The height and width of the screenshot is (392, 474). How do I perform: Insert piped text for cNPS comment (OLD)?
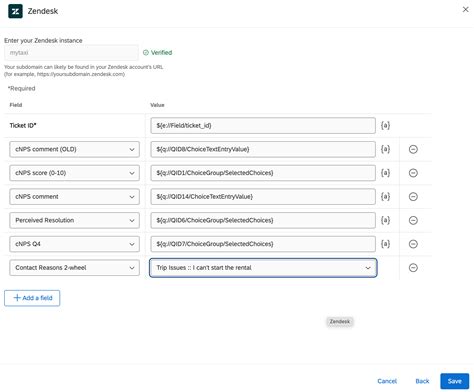(x=385, y=149)
